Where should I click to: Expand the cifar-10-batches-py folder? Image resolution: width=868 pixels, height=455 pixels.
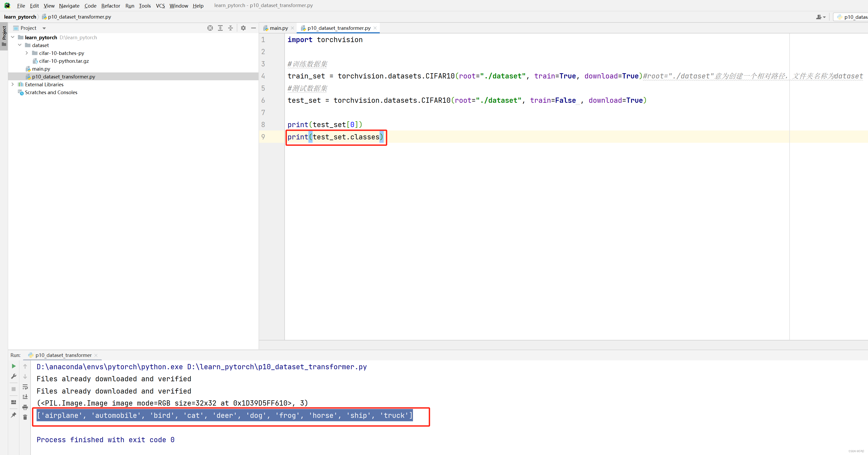[x=27, y=53]
